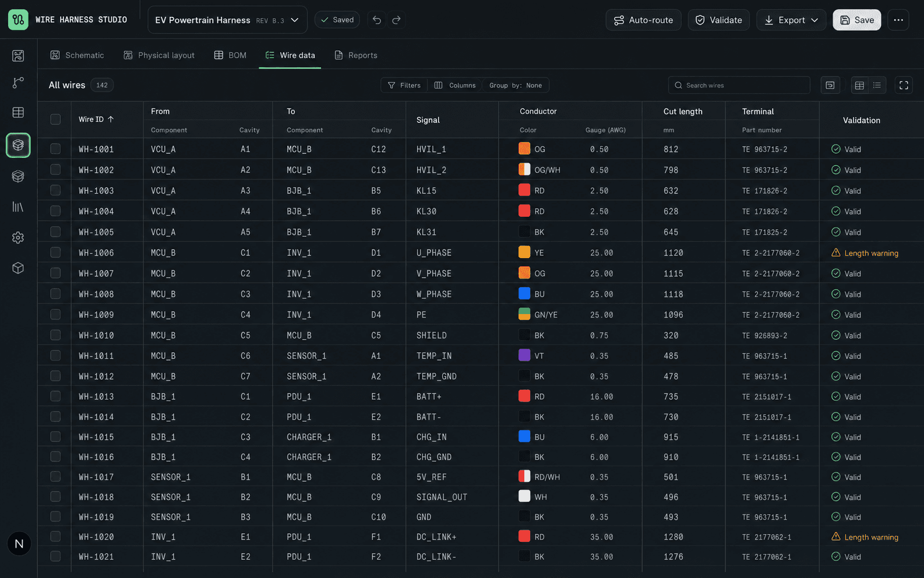The image size is (924, 578).
Task: Select the green-highlighted active sidebar icon
Action: (18, 145)
